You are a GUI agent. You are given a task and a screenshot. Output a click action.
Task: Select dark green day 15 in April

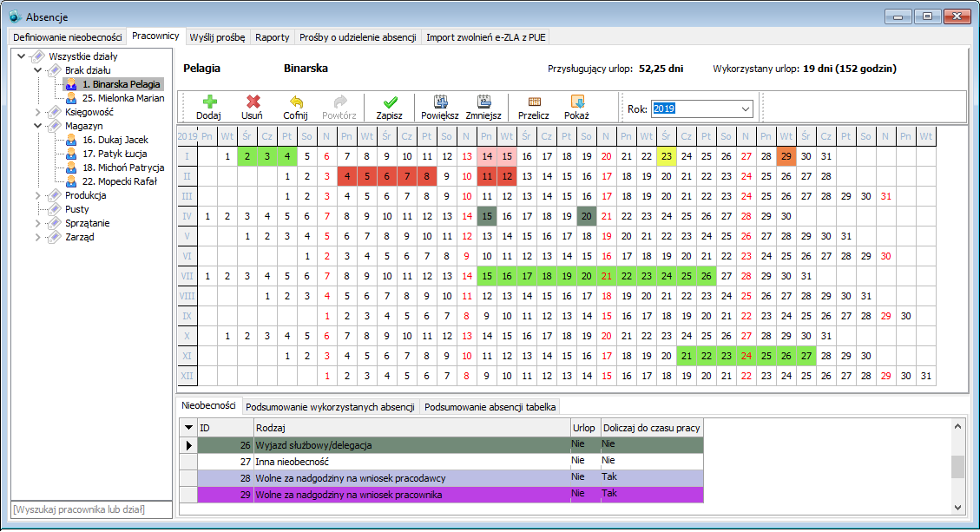point(487,216)
